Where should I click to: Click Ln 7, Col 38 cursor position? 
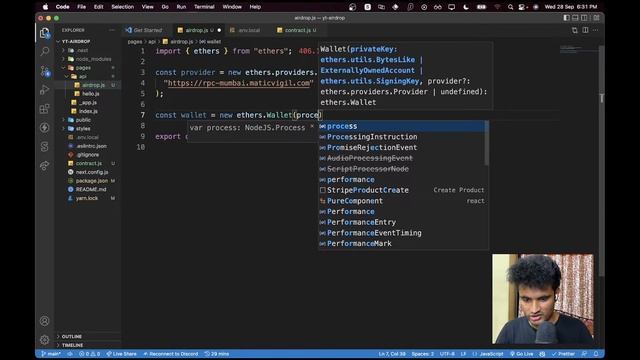point(392,354)
